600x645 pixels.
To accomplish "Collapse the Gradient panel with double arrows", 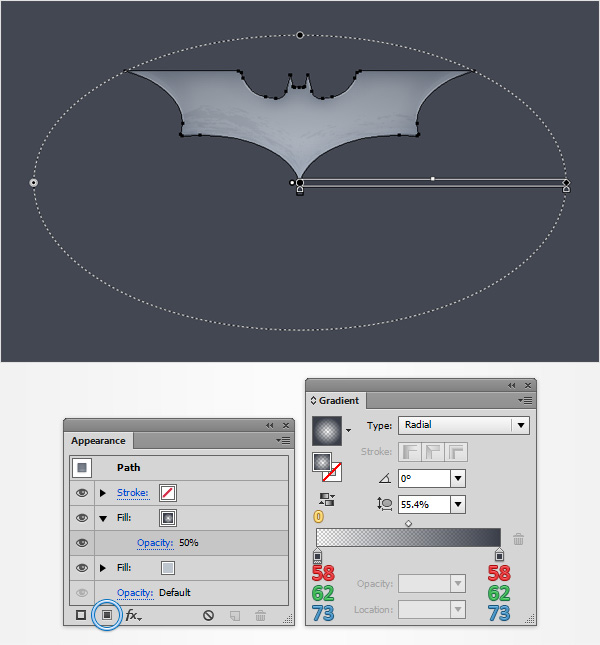I will (511, 385).
